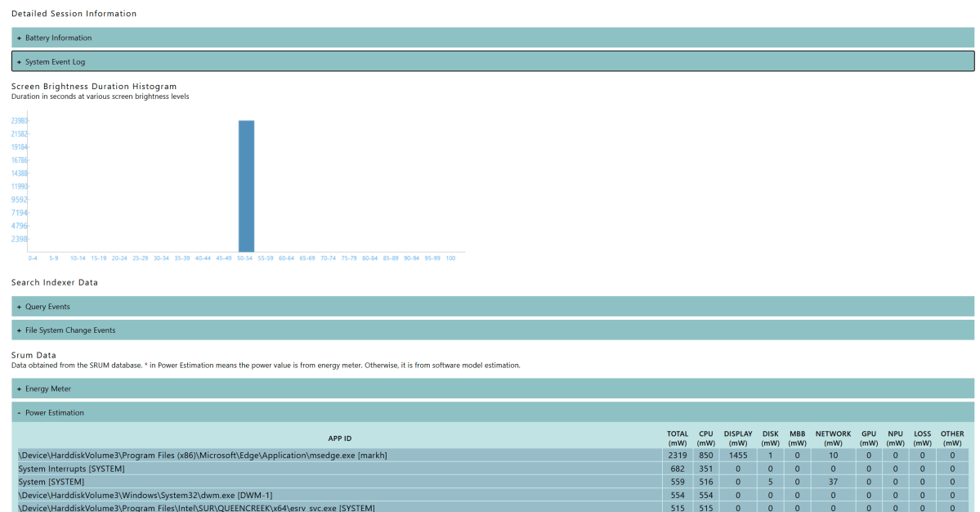980x512 pixels.
Task: Click the Screen Brightness Duration Histogram heading
Action: click(x=94, y=86)
